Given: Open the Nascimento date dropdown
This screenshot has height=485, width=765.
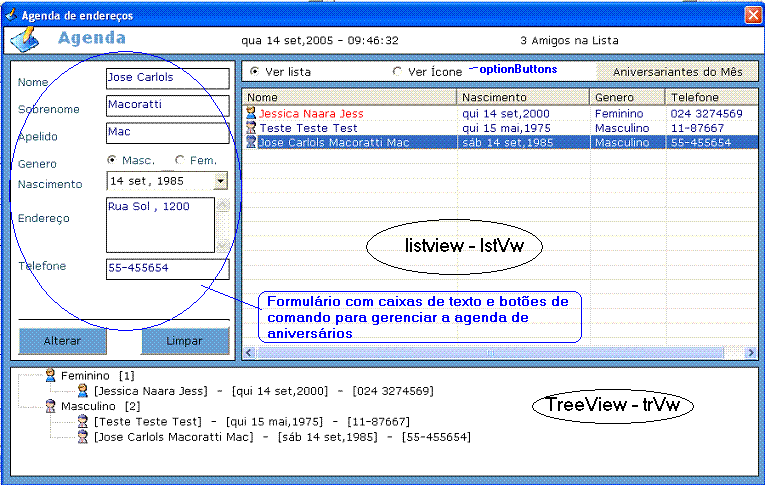Looking at the screenshot, I should 221,181.
